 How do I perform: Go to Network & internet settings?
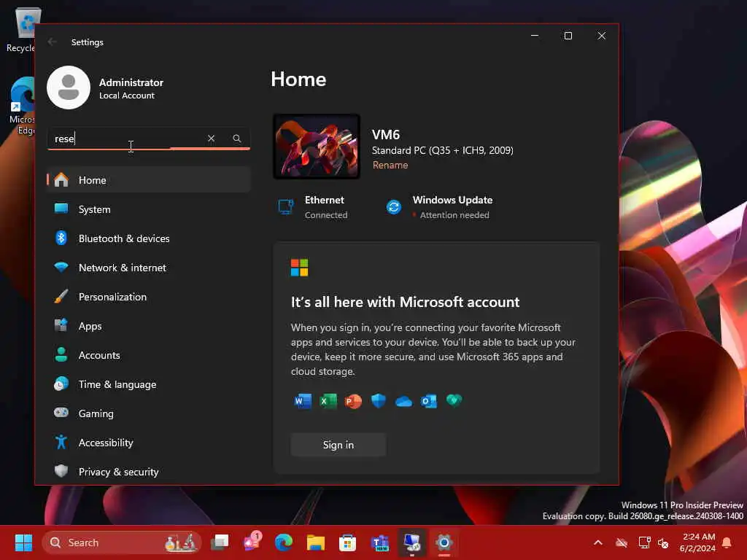pyautogui.click(x=149, y=268)
